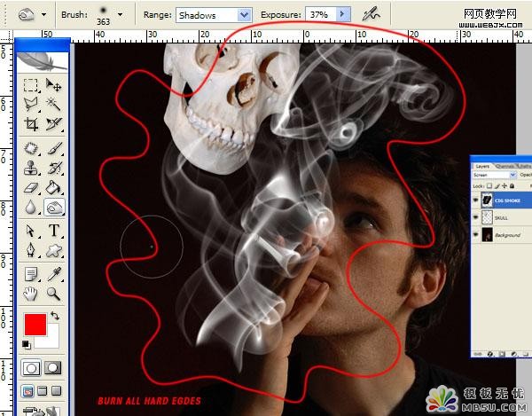The height and width of the screenshot is (416, 532).
Task: Add a layer mask from panel bottom
Action: 502,354
